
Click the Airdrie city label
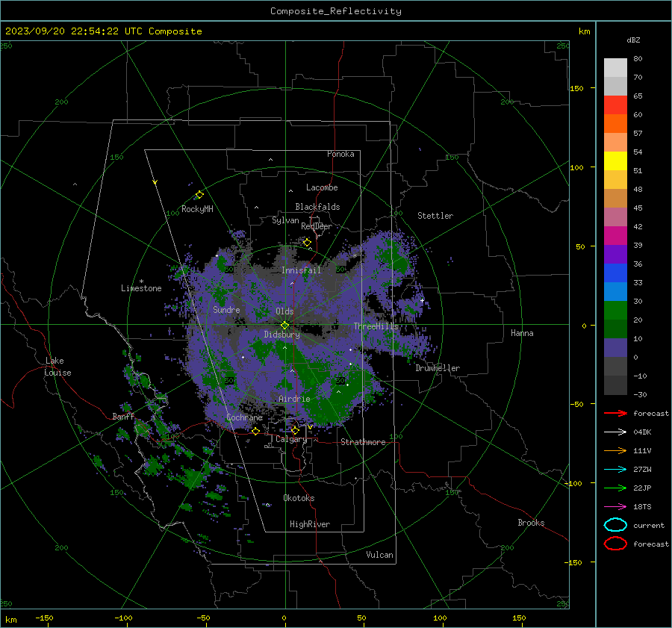point(294,399)
